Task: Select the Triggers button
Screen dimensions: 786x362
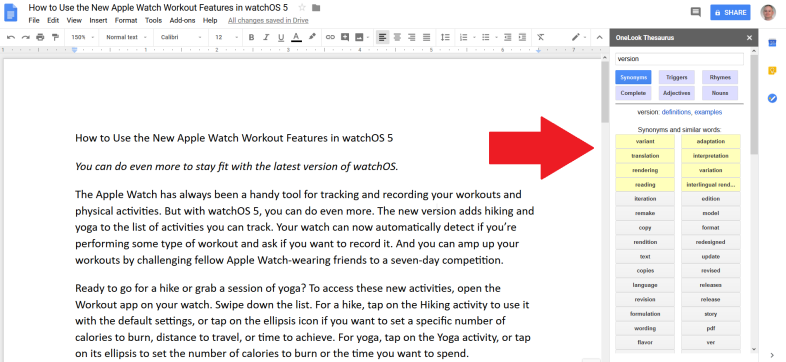Action: point(677,77)
